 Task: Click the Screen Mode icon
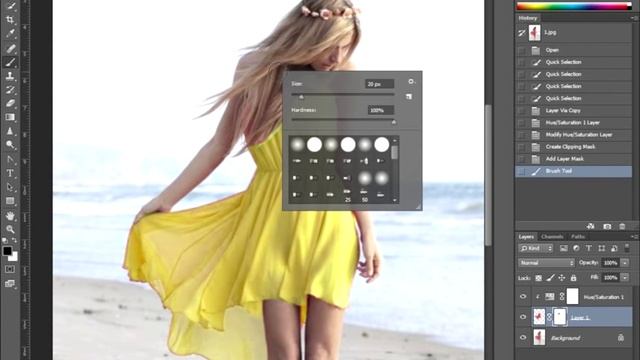pyautogui.click(x=10, y=284)
